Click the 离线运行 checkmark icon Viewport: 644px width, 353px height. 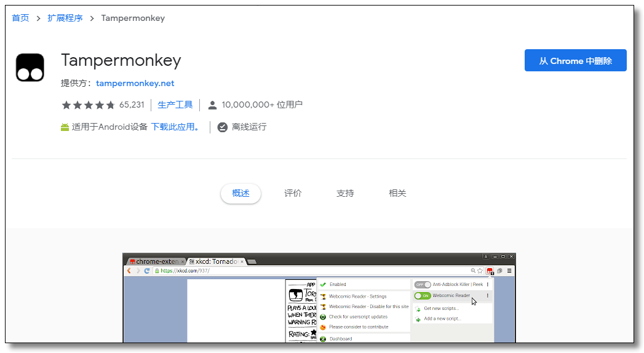click(222, 127)
